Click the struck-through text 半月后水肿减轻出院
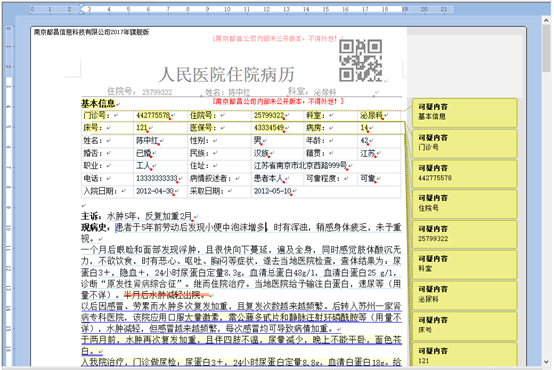Image resolution: width=554 pixels, height=370 pixels. [165, 295]
